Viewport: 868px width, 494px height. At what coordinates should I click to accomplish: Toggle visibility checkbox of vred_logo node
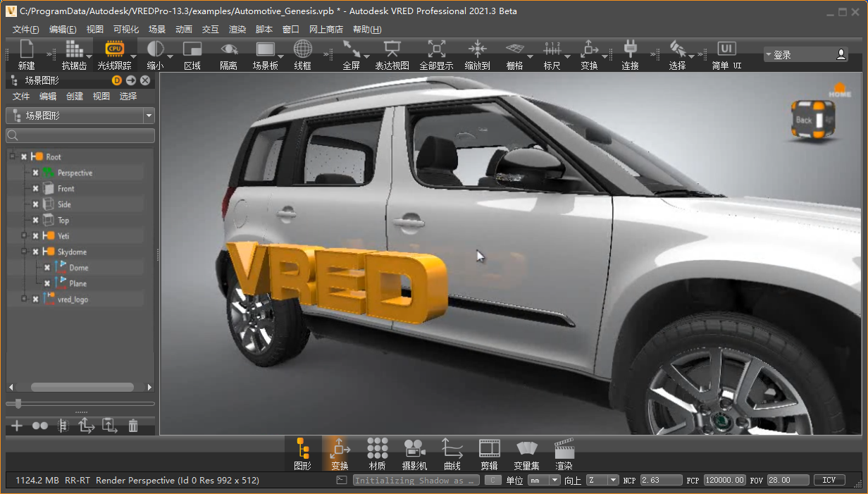pos(35,300)
